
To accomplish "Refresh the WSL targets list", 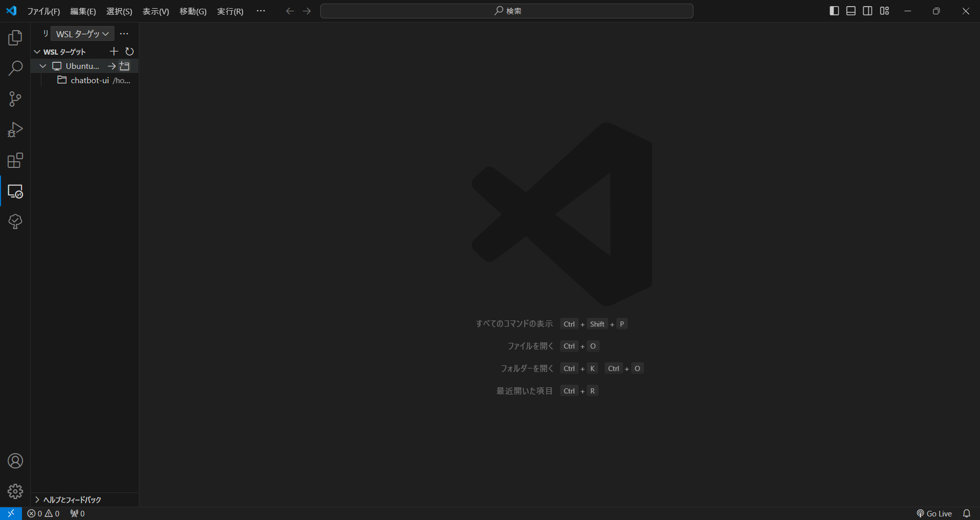I will click(130, 52).
